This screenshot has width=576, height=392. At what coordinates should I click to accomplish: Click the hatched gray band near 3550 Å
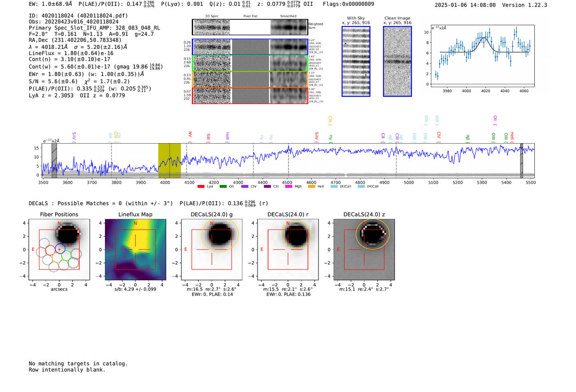[54, 160]
